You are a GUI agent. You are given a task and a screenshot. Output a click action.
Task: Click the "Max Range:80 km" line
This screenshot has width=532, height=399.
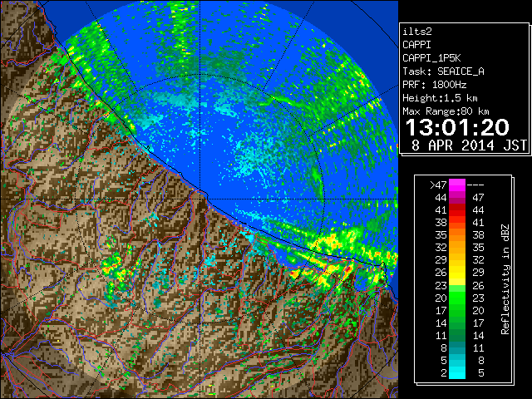(446, 111)
